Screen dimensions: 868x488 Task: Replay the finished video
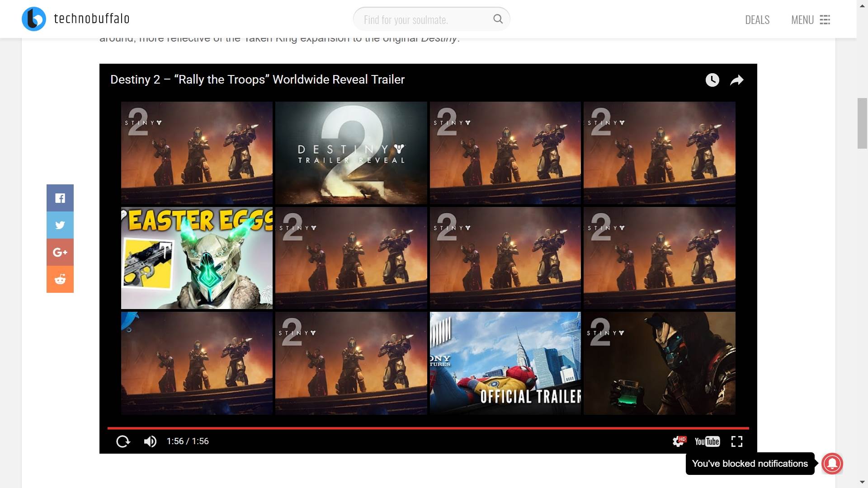tap(123, 441)
